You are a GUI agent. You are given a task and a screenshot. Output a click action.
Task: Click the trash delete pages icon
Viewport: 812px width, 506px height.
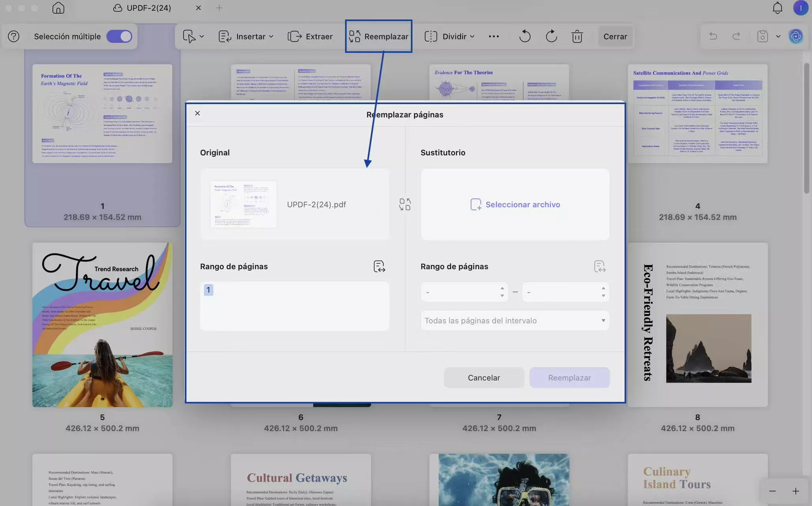click(577, 36)
